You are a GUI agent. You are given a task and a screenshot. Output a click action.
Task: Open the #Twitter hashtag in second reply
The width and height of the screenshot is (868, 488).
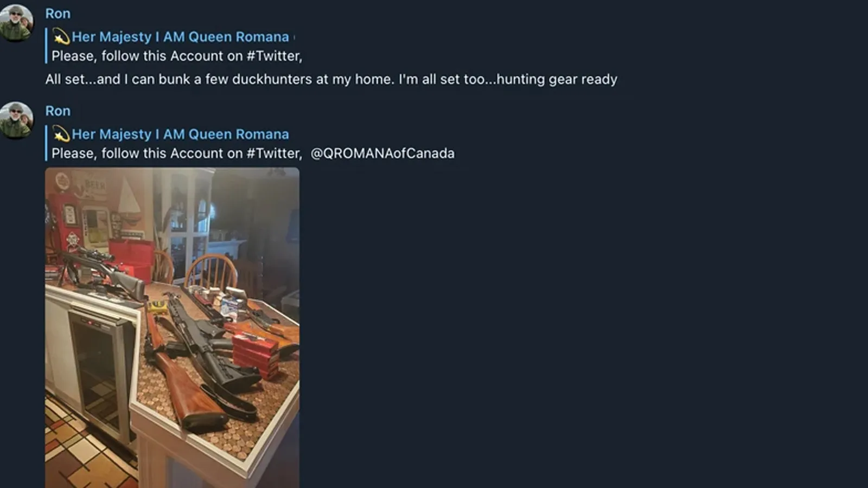[x=273, y=153]
